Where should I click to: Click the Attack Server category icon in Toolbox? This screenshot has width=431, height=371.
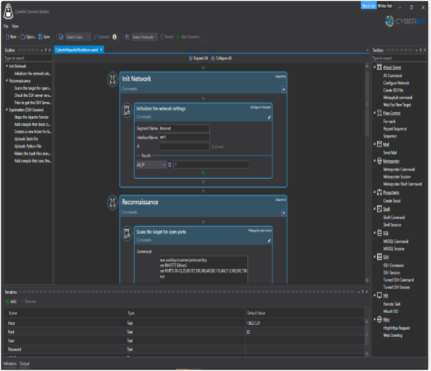(x=379, y=67)
